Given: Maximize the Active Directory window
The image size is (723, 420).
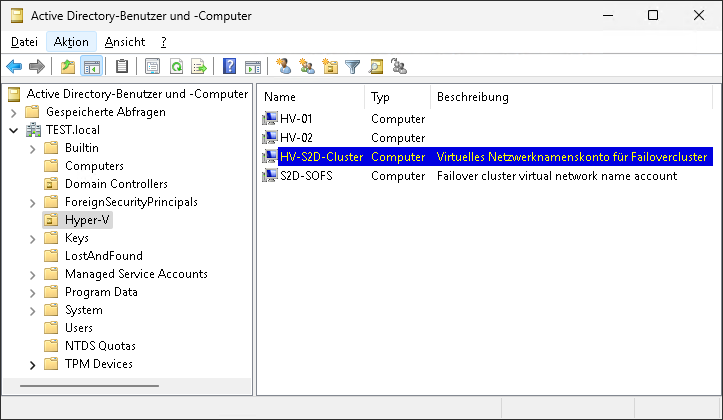Looking at the screenshot, I should (653, 15).
